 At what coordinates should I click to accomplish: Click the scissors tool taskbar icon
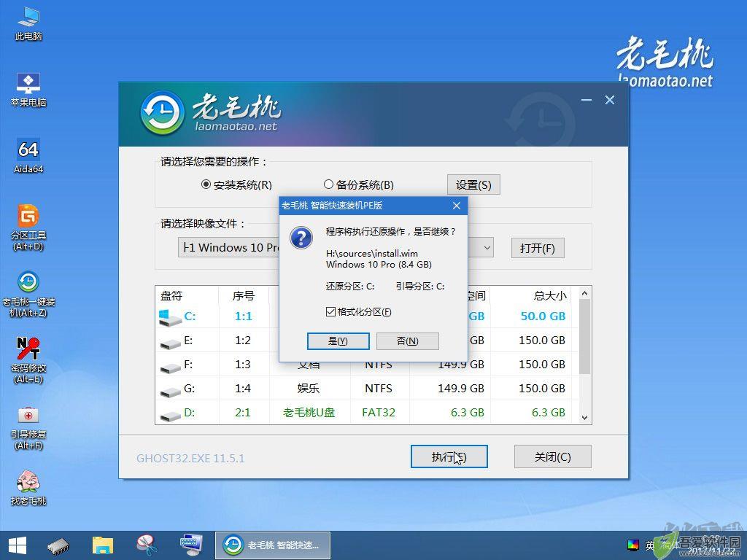point(147,545)
